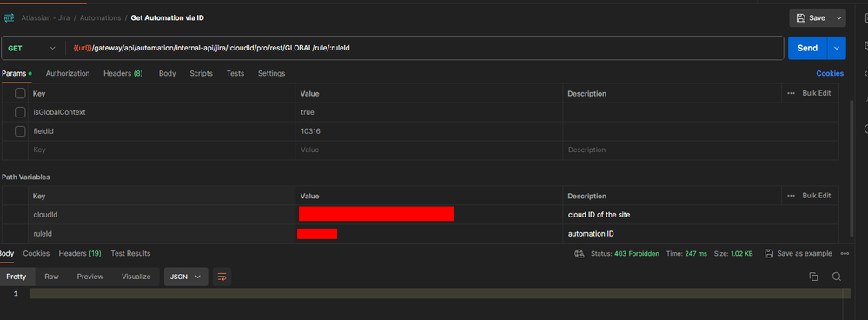Image resolution: width=868 pixels, height=320 pixels.
Task: Open the Authorization tab
Action: pos(68,73)
